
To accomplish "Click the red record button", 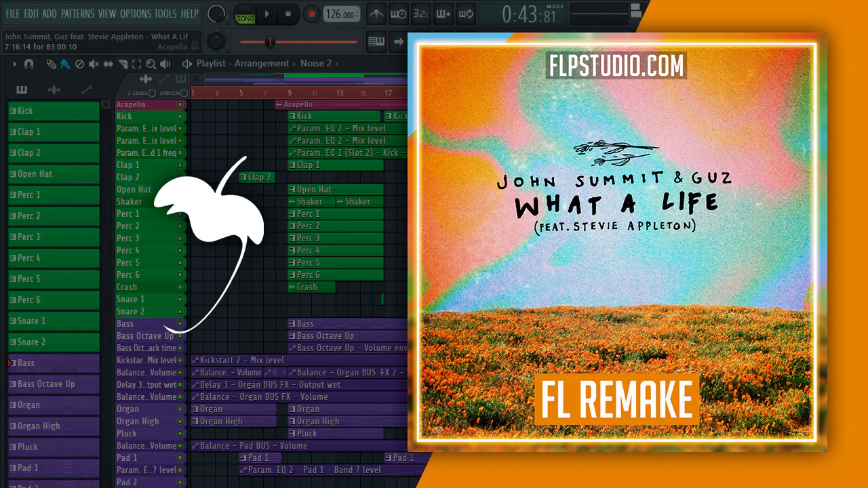I will point(311,14).
